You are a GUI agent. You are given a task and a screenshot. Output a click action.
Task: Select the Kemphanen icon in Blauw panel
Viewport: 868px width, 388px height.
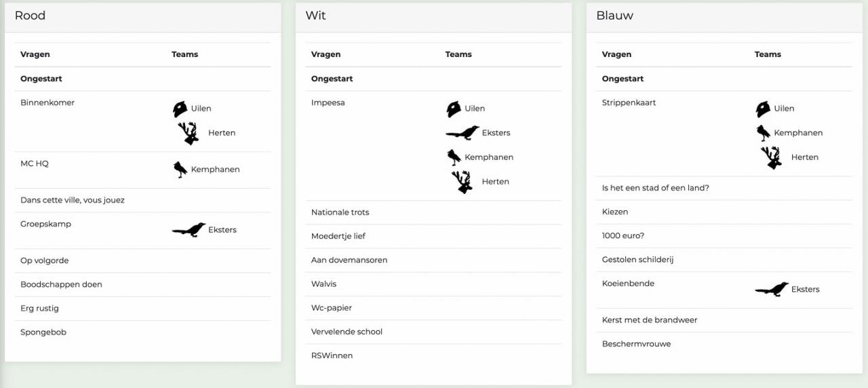click(x=763, y=133)
